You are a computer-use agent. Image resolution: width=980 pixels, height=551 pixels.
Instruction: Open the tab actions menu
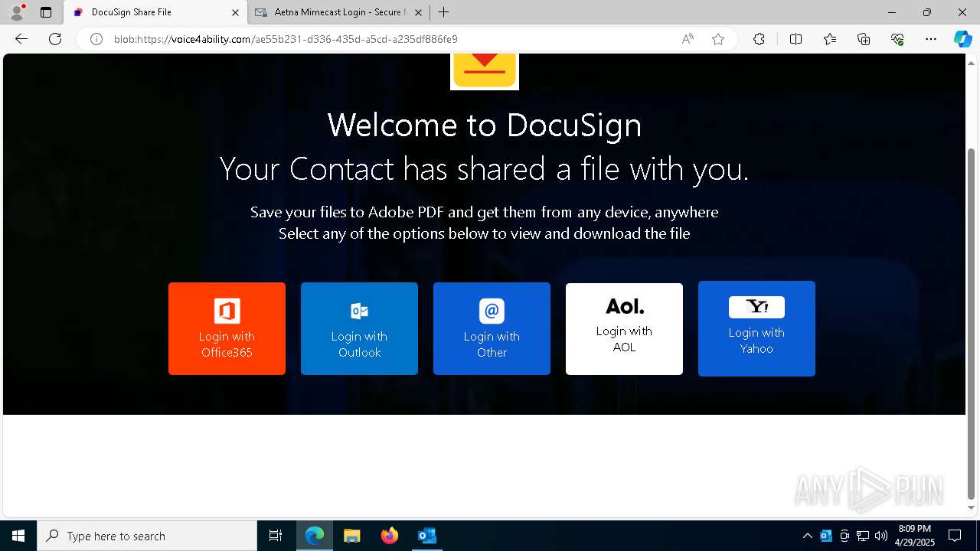pyautogui.click(x=46, y=12)
